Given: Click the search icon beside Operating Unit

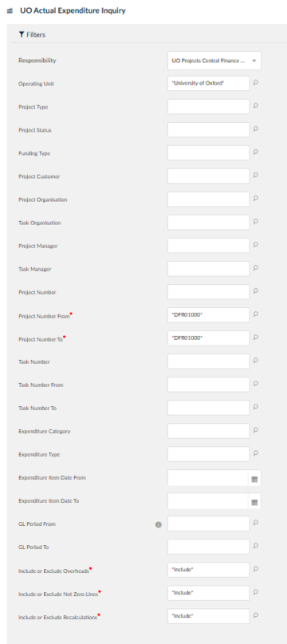Looking at the screenshot, I should click(255, 82).
